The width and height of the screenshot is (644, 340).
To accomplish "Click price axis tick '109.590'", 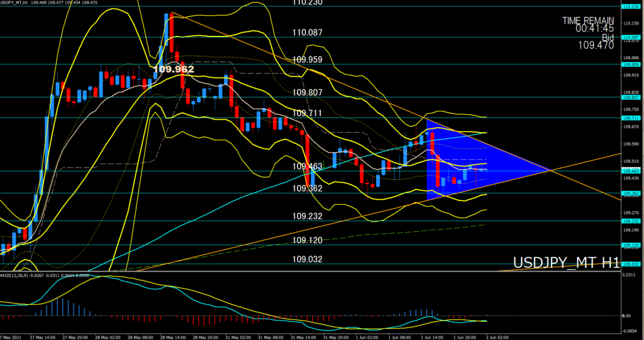I will tap(631, 144).
